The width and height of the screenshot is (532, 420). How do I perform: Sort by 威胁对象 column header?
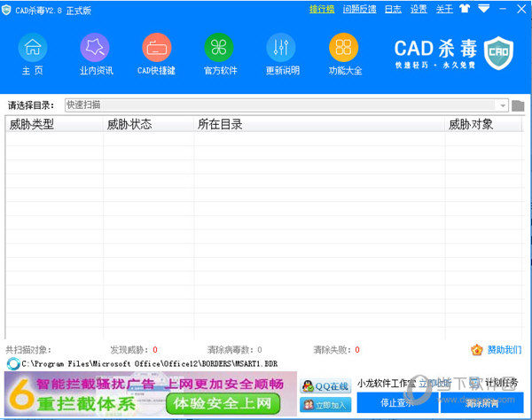pyautogui.click(x=483, y=124)
